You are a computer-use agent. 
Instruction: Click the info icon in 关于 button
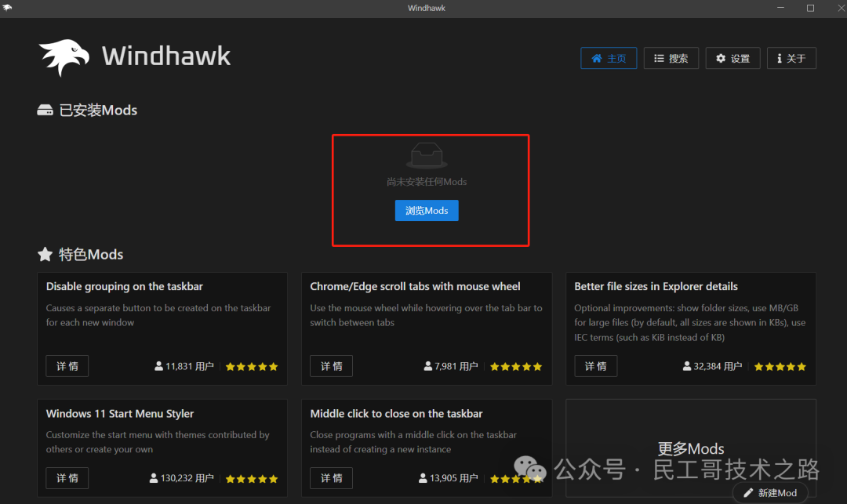coord(779,58)
